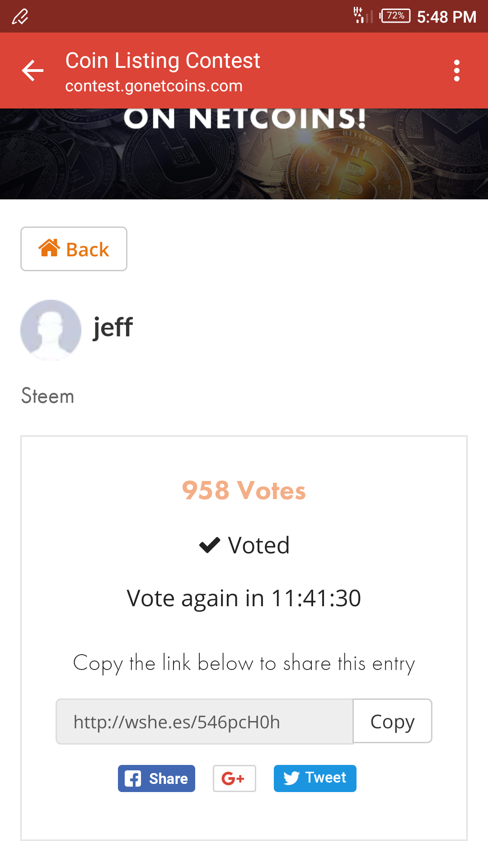Image resolution: width=488 pixels, height=868 pixels.
Task: Click the Copy button beside the link
Action: click(x=392, y=721)
